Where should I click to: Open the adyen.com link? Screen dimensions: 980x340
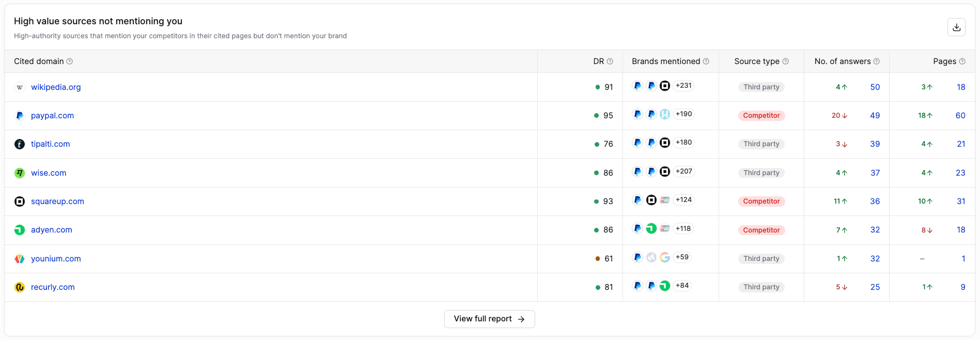tap(52, 230)
